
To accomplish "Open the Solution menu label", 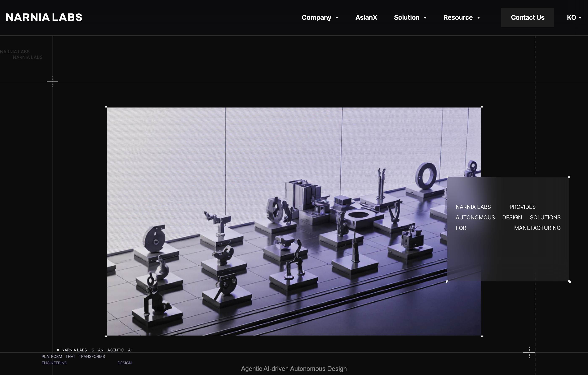I will point(407,18).
